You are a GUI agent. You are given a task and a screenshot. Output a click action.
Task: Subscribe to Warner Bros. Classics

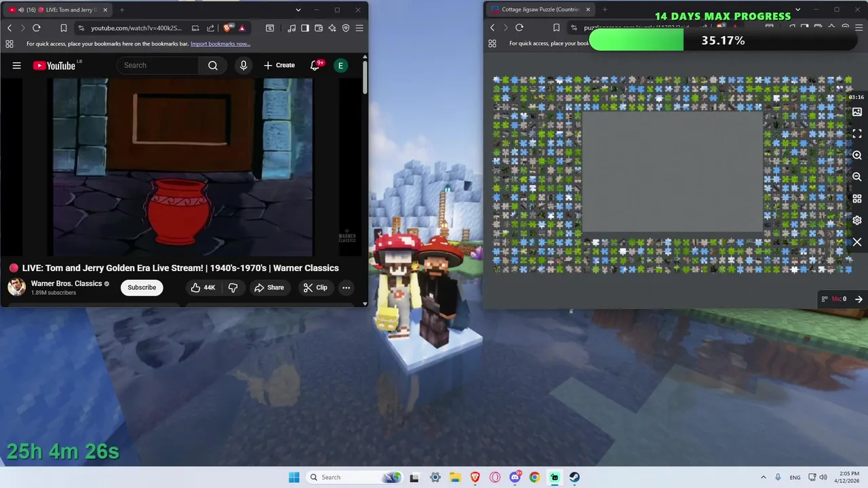(142, 287)
